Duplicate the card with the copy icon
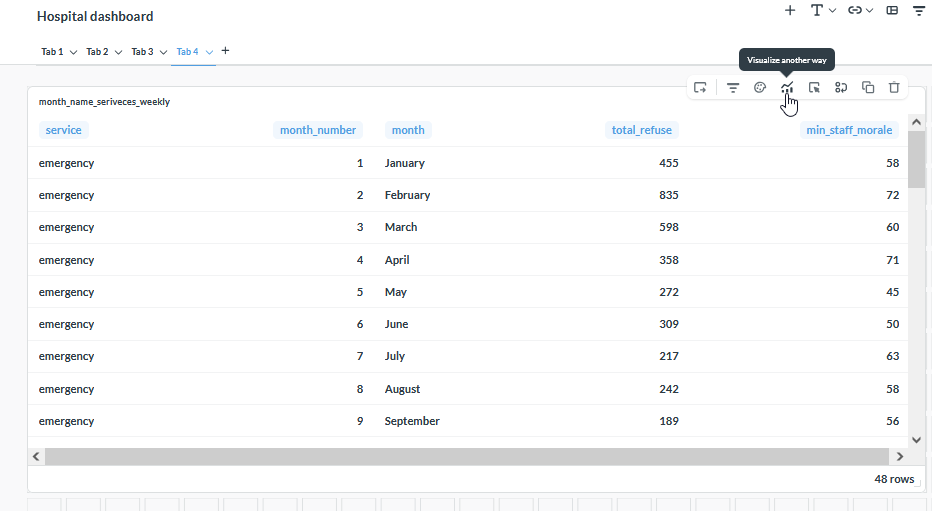The height and width of the screenshot is (511, 932). [x=868, y=88]
